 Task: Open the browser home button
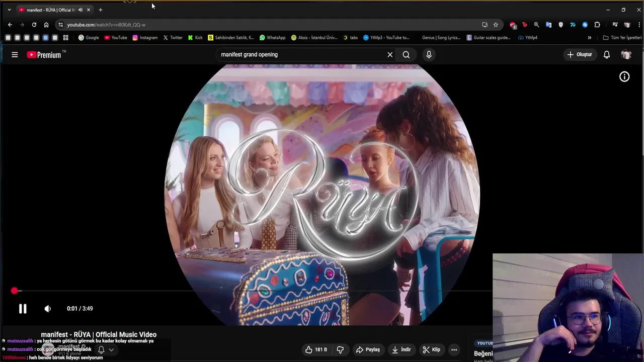click(x=46, y=25)
